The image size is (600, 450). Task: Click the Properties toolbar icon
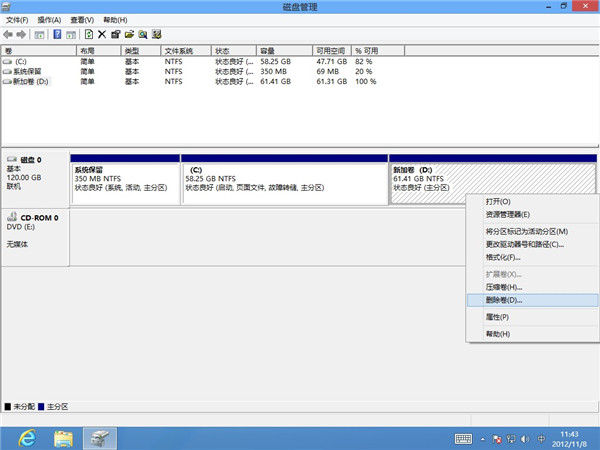coord(116,34)
